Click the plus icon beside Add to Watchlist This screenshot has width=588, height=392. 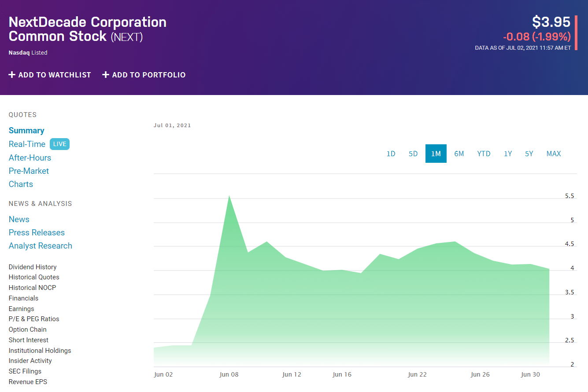pos(12,75)
